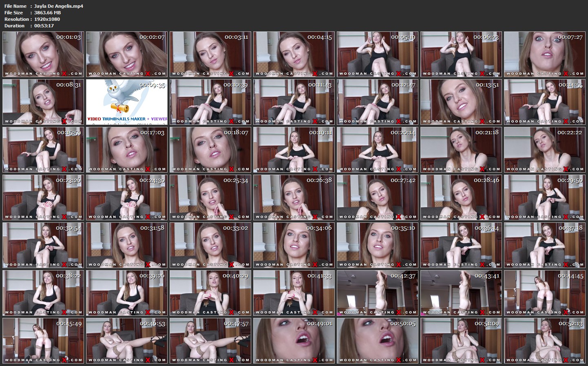Click the File Name text in header
This screenshot has height=366, width=588.
[x=15, y=6]
